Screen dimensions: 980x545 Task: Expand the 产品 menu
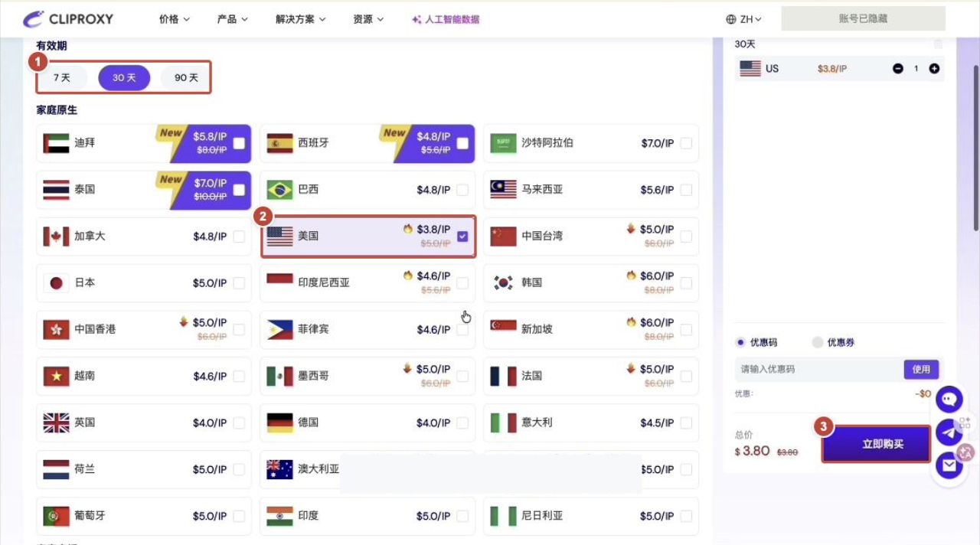233,19
